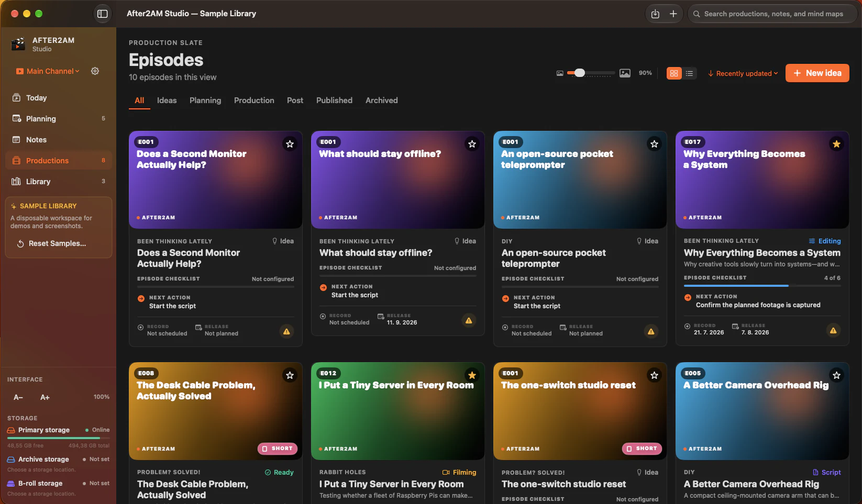Click Archive storage cloud icon

(11, 460)
